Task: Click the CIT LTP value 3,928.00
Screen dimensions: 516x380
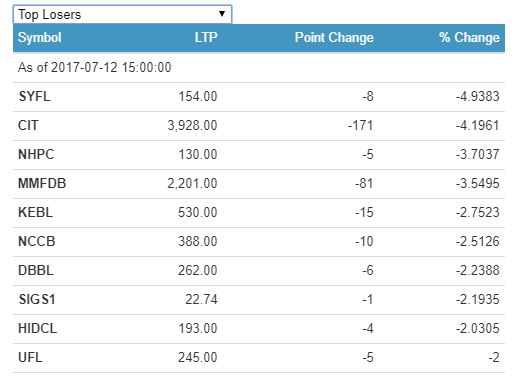Action: click(192, 126)
